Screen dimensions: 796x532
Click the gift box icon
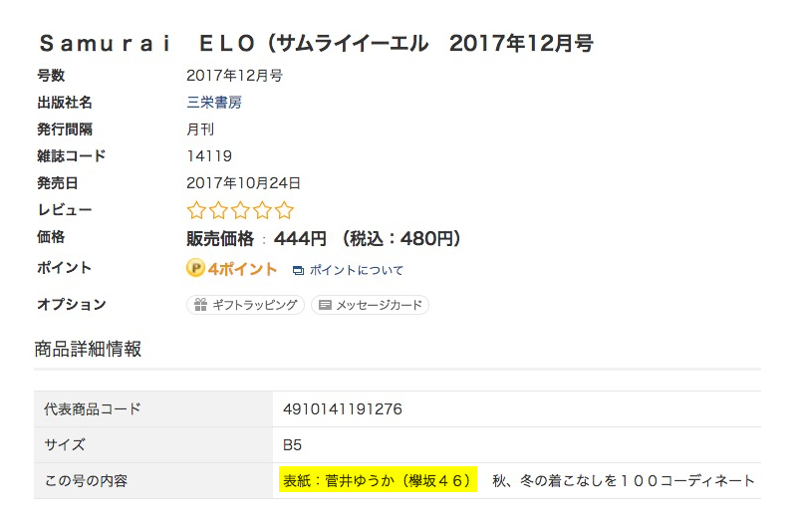(x=200, y=305)
